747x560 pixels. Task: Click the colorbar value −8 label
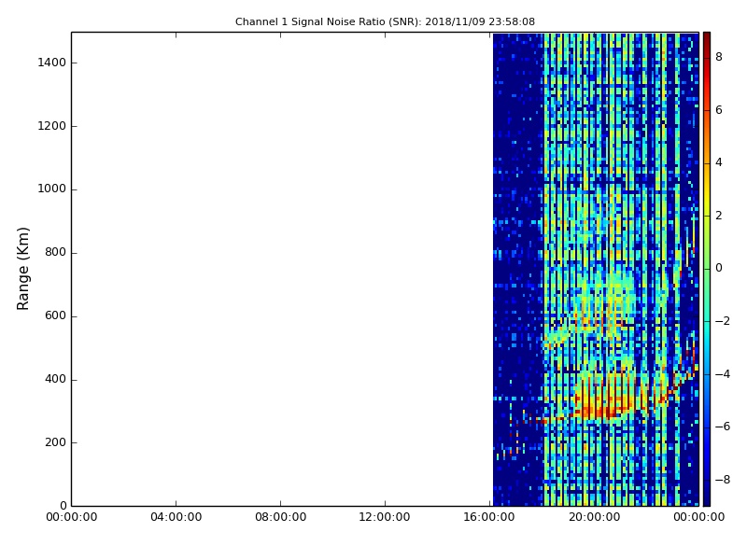722,480
